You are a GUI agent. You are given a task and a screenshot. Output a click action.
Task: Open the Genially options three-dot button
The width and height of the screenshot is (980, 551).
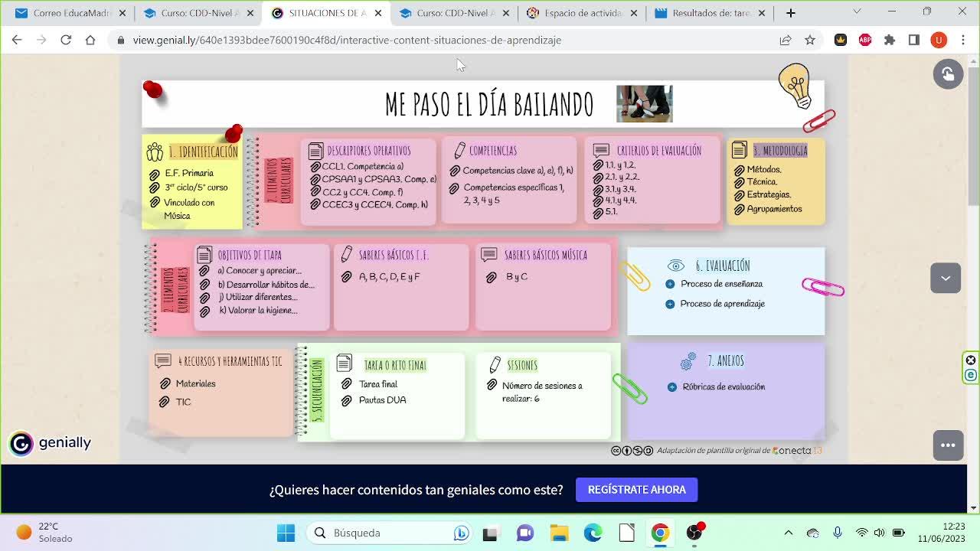[948, 445]
